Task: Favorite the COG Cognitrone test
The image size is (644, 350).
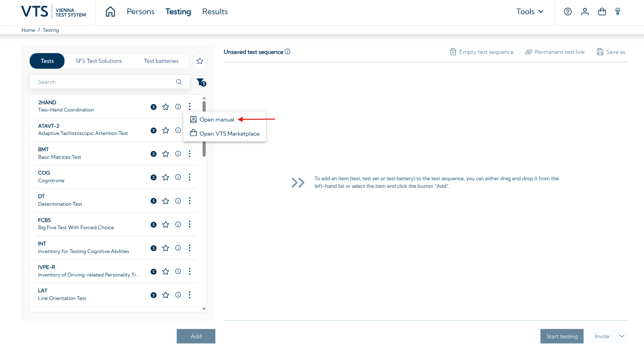Action: (x=166, y=177)
